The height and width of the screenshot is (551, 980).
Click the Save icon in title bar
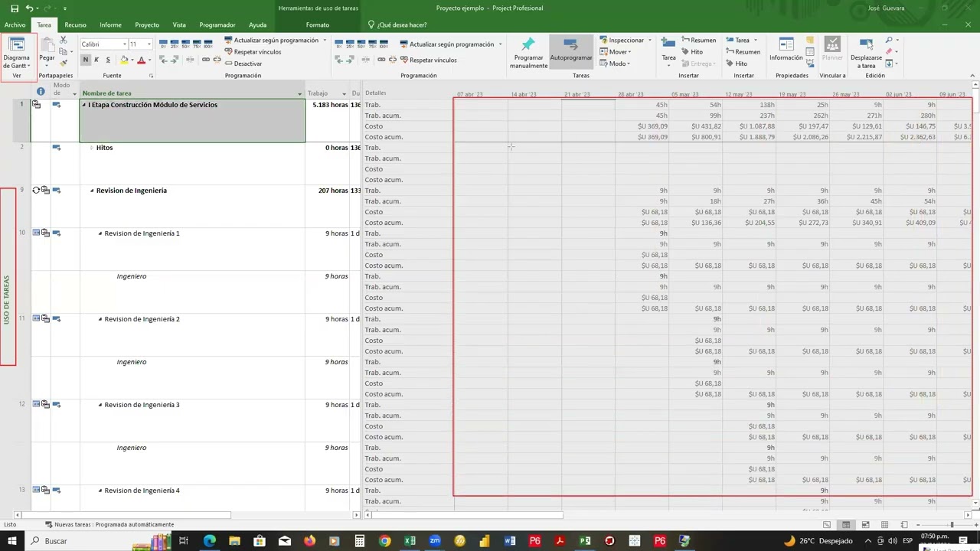pos(14,8)
